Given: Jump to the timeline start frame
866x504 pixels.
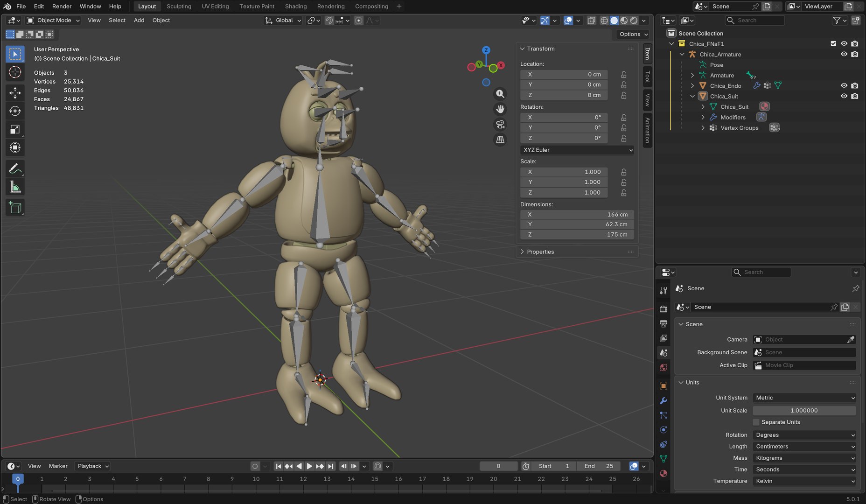Looking at the screenshot, I should click(278, 466).
